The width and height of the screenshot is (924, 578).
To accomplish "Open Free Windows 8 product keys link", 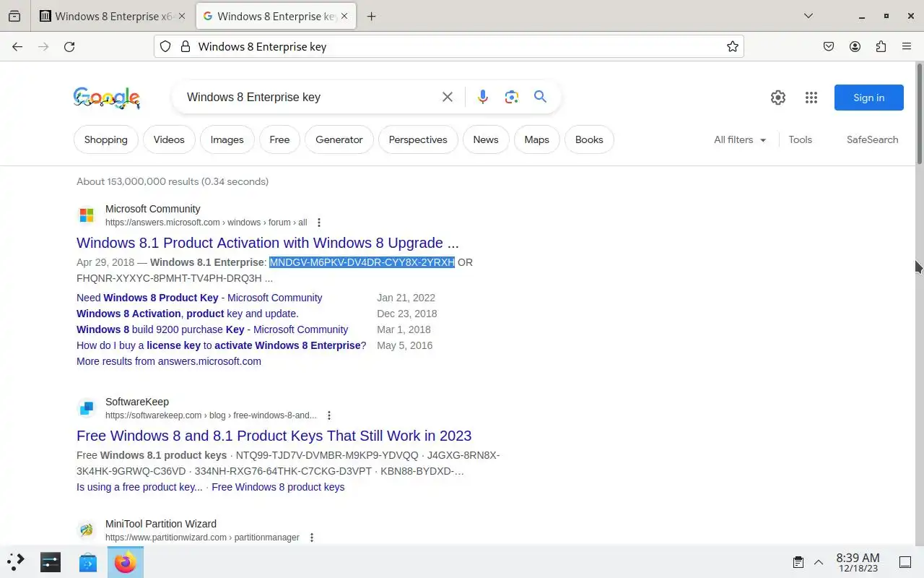I will pos(278,487).
